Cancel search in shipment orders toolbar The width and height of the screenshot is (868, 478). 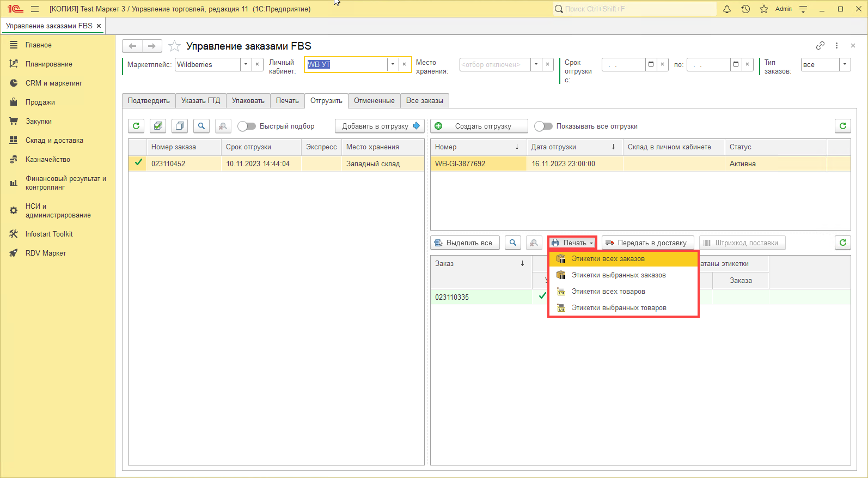point(534,243)
